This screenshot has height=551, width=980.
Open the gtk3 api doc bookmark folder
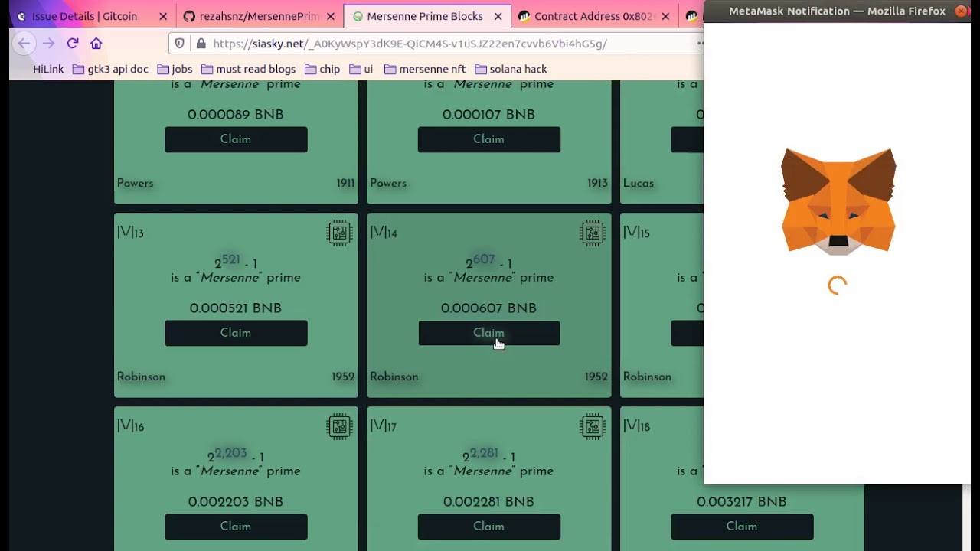pos(110,69)
